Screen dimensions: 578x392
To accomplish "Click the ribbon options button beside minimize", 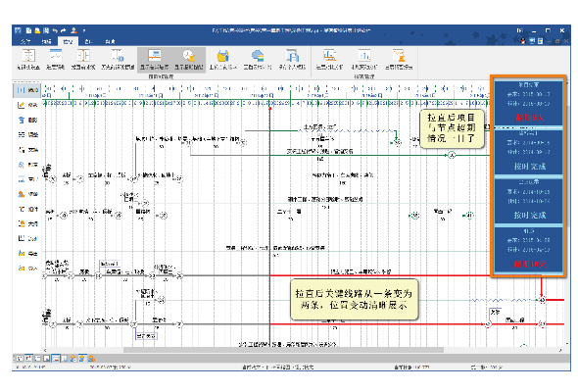I will tap(520, 30).
